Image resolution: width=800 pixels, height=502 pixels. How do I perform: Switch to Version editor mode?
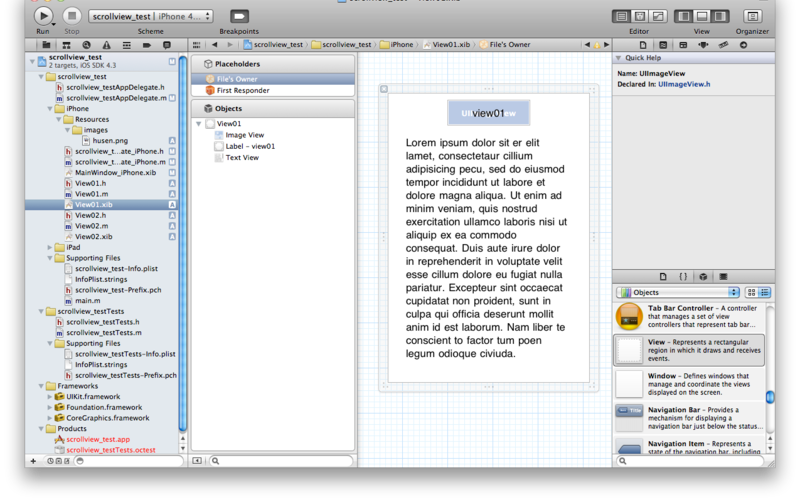point(658,16)
